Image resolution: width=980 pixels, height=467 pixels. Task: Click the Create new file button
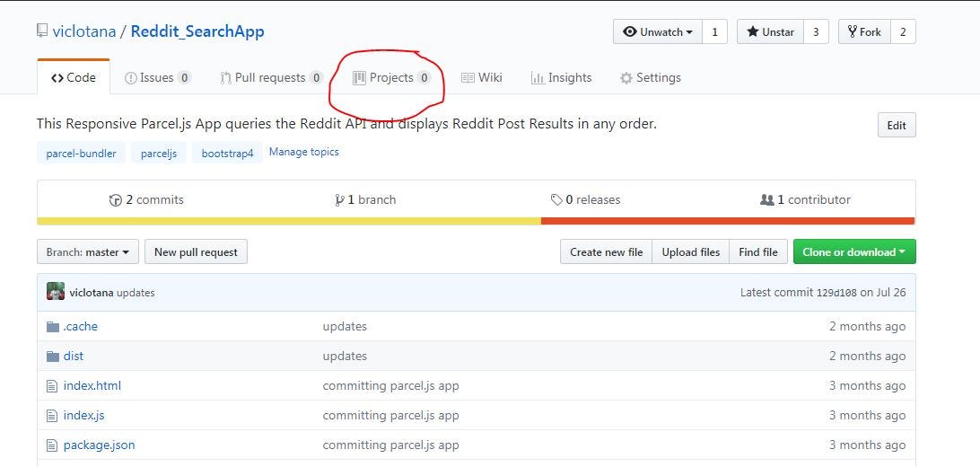tap(607, 252)
